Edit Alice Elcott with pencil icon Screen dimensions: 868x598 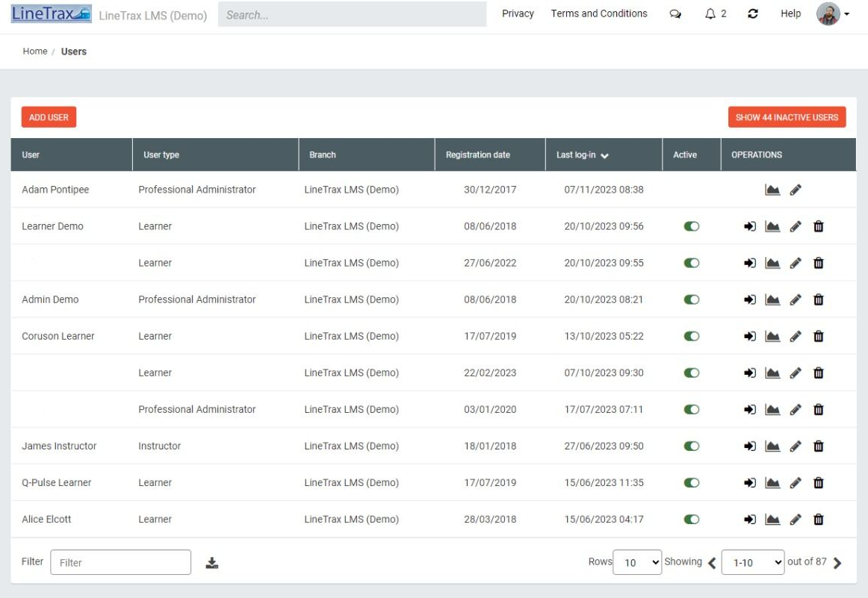[x=796, y=519]
